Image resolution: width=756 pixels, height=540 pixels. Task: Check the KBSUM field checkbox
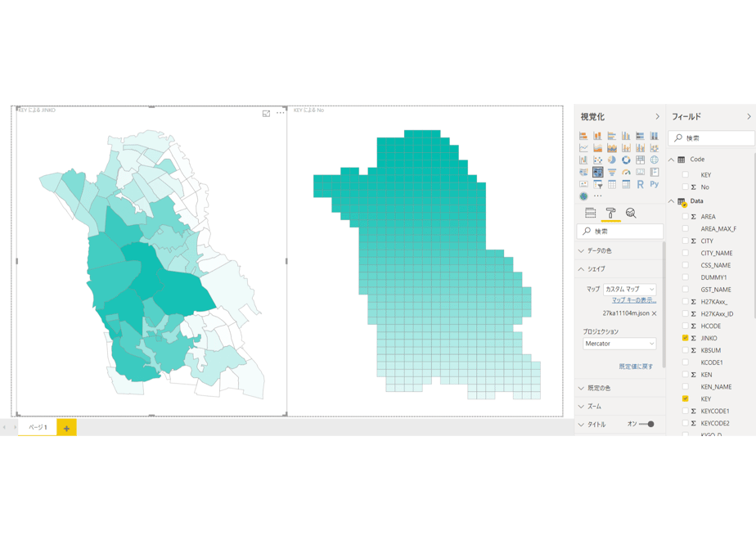tap(685, 350)
